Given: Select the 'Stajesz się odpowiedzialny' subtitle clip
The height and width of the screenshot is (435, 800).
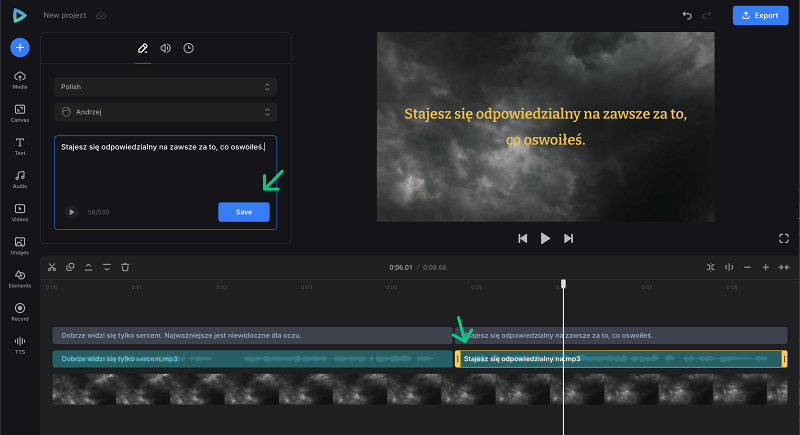Looking at the screenshot, I should tap(621, 336).
